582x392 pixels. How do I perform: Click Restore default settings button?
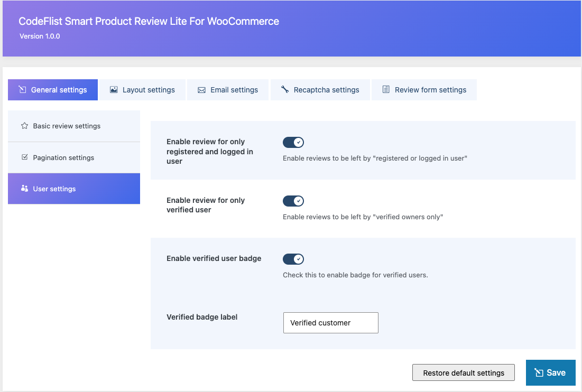[464, 372]
